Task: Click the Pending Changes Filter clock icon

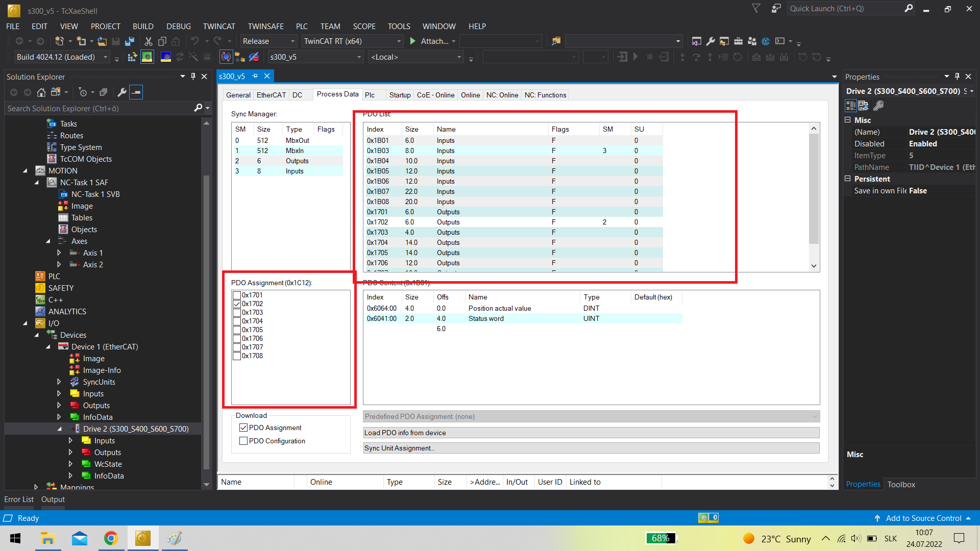Action: tap(83, 92)
